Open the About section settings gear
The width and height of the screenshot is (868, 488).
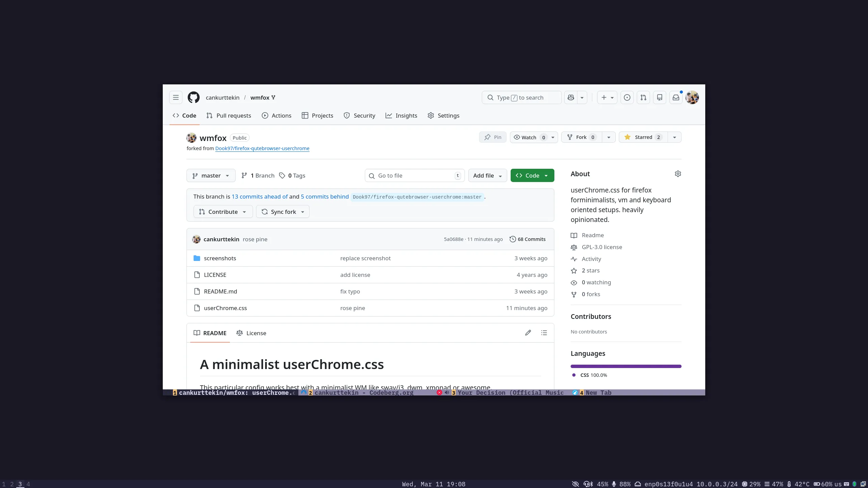click(x=678, y=174)
